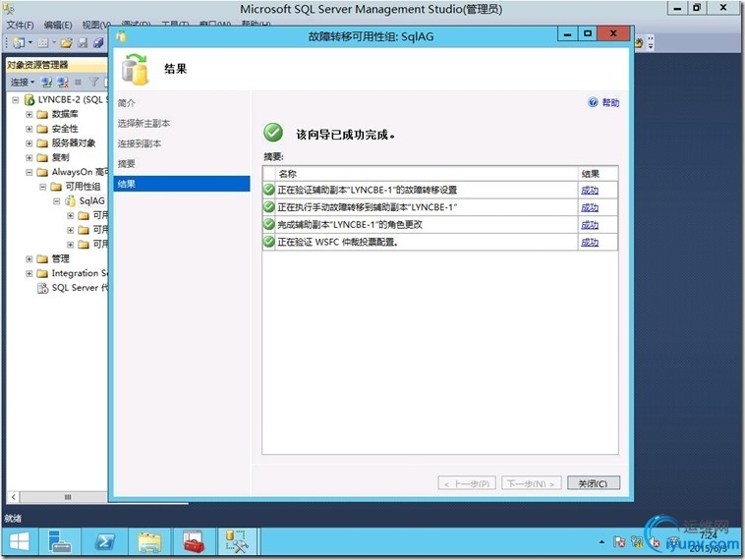Open 成功 link for role change completed
745x560 pixels.
pos(590,225)
